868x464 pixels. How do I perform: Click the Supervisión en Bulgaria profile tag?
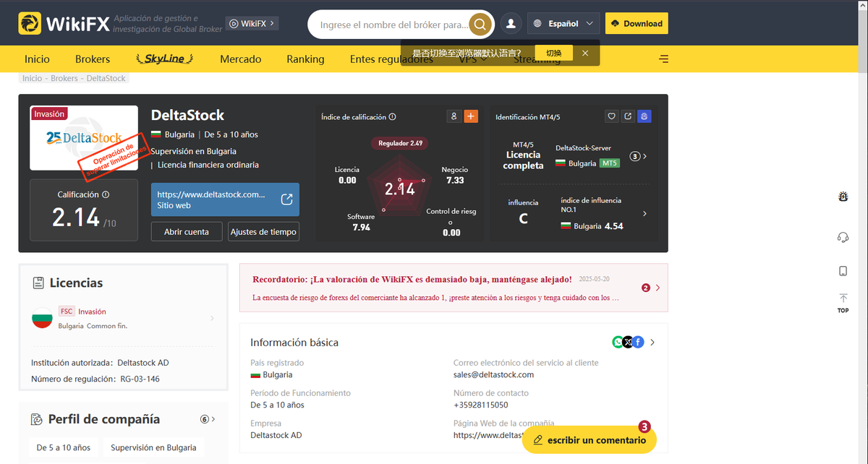coord(153,447)
